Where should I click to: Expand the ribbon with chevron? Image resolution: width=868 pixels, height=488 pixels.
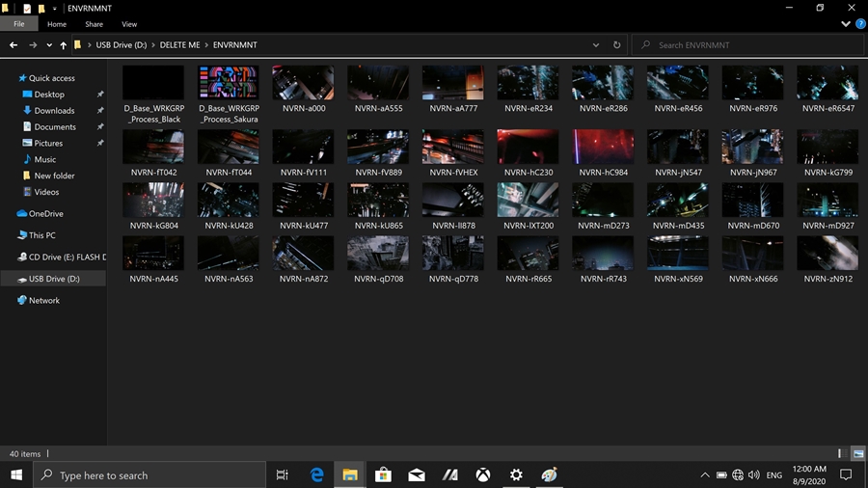point(845,24)
